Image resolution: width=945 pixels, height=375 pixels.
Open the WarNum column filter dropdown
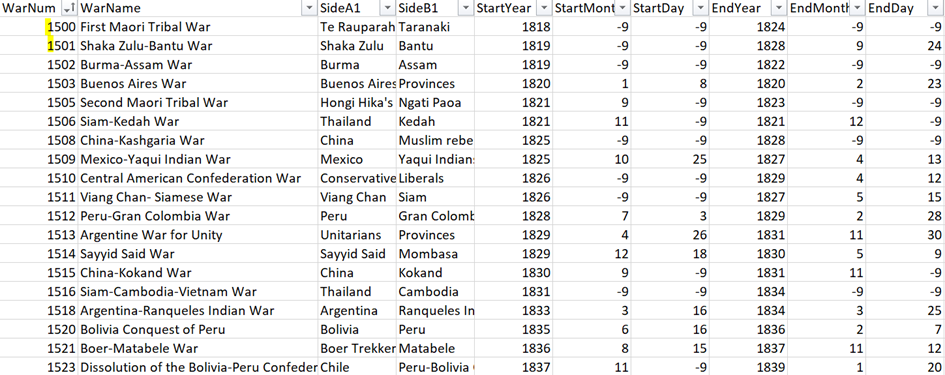pyautogui.click(x=68, y=8)
